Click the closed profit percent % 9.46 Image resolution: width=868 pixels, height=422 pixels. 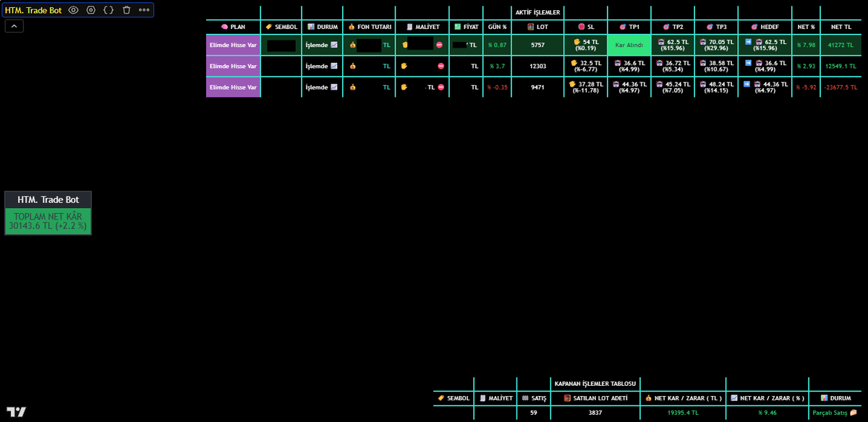[x=767, y=413]
